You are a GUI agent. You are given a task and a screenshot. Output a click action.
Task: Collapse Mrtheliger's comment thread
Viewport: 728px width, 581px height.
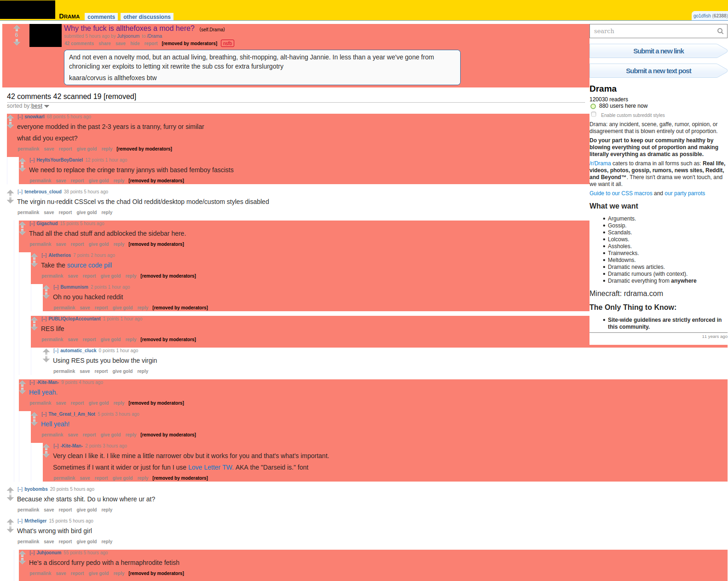click(x=20, y=521)
